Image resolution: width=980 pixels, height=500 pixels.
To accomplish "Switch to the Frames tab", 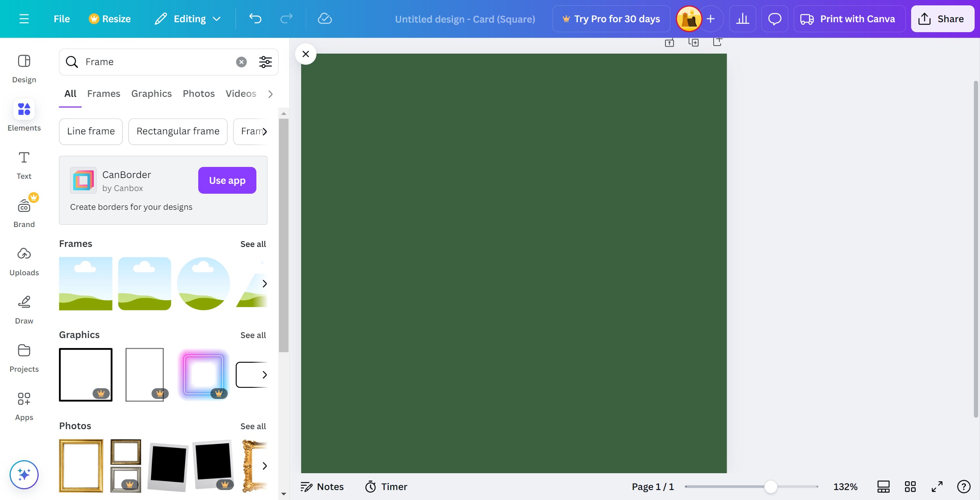I will (x=104, y=94).
